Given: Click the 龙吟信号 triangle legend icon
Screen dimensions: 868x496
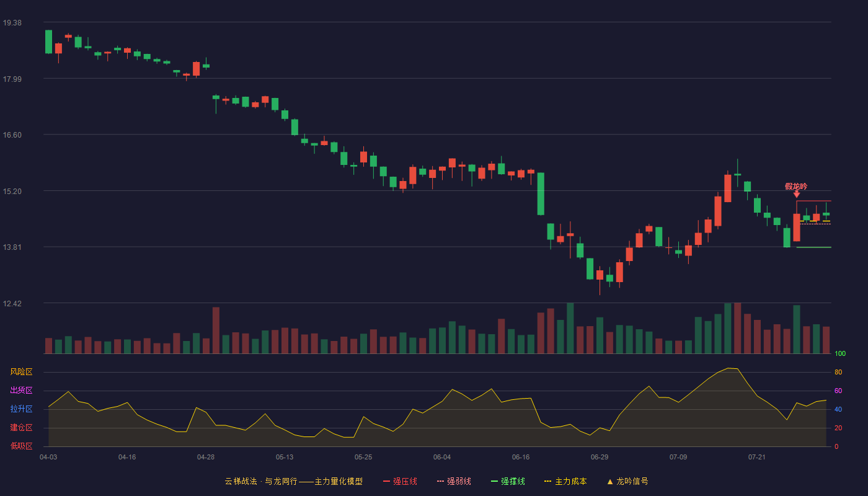Looking at the screenshot, I should pos(610,481).
